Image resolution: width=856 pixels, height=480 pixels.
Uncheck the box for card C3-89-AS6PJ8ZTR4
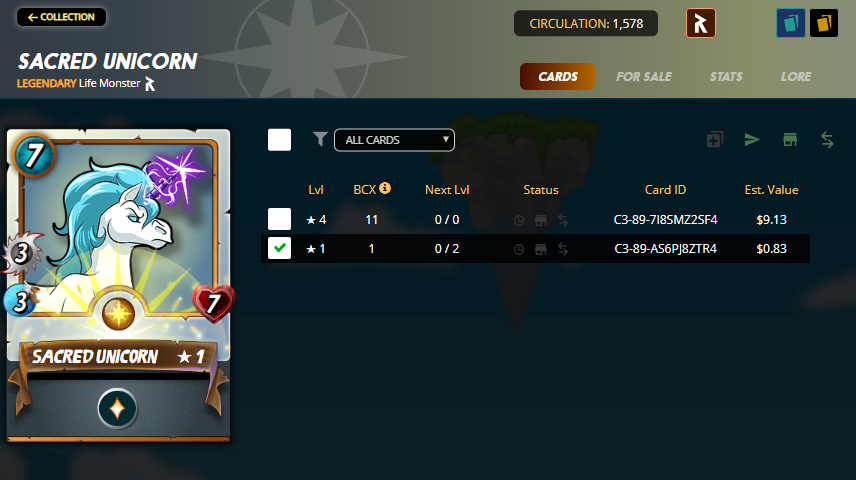(279, 248)
